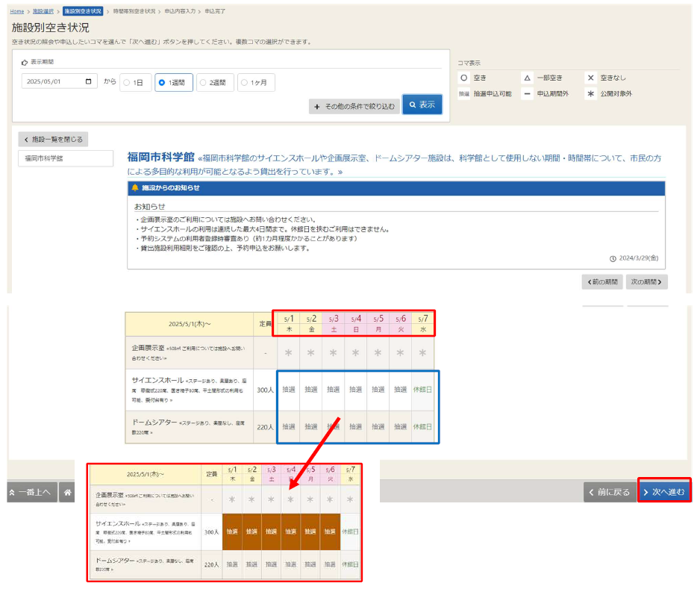Click notice line 予約システムの利用者登録時審査あり
Image resolution: width=700 pixels, height=589 pixels.
click(x=246, y=238)
